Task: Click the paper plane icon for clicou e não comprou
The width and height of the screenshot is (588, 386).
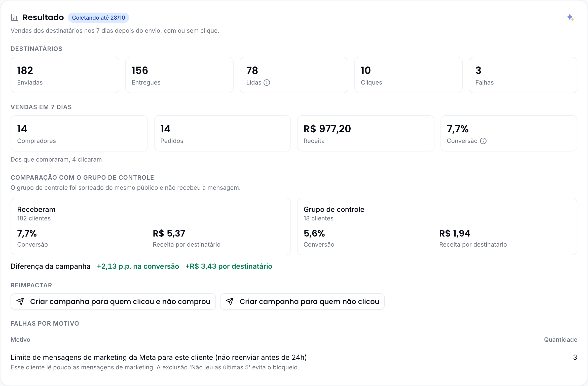Action: pyautogui.click(x=20, y=301)
